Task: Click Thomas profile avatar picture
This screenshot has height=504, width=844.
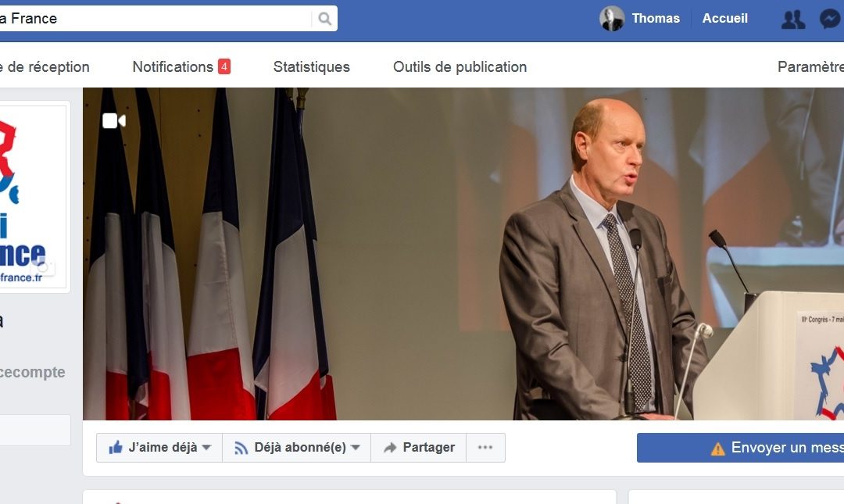Action: point(612,19)
